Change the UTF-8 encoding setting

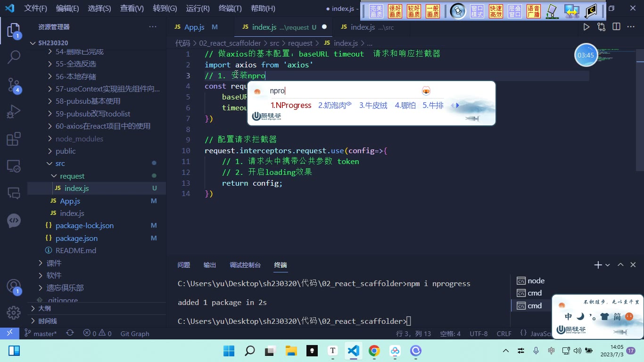tap(479, 333)
